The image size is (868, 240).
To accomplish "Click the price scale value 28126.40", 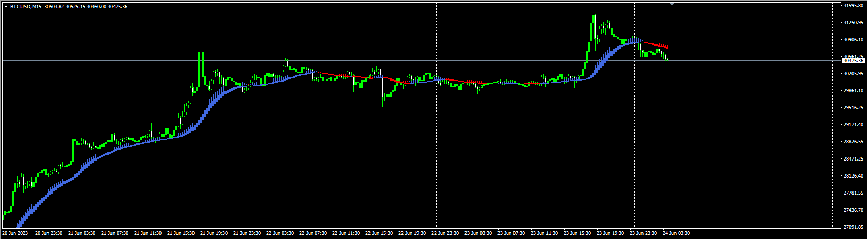I will coord(854,176).
